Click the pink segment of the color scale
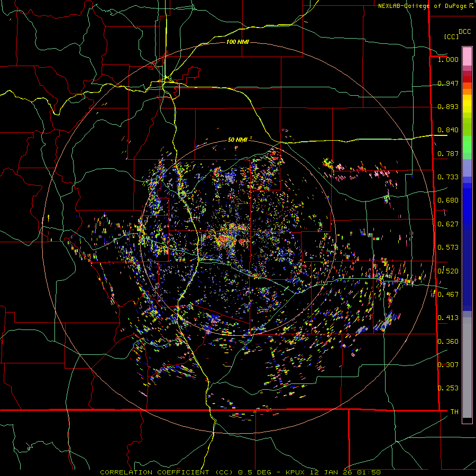The width and height of the screenshot is (476, 476). click(x=467, y=57)
